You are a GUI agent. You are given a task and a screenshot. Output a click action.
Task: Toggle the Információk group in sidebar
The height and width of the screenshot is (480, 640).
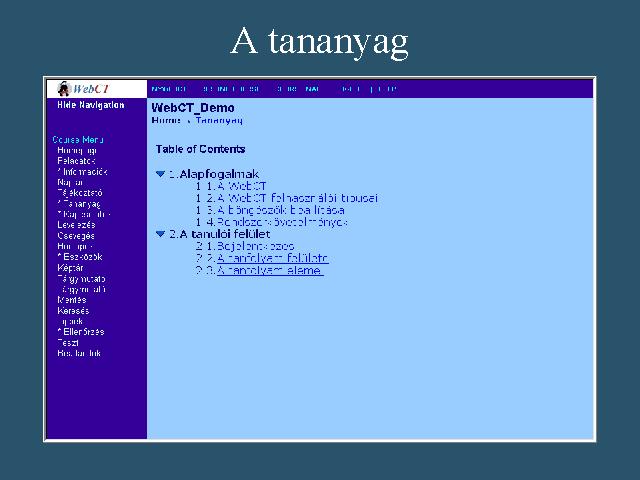[x=82, y=172]
